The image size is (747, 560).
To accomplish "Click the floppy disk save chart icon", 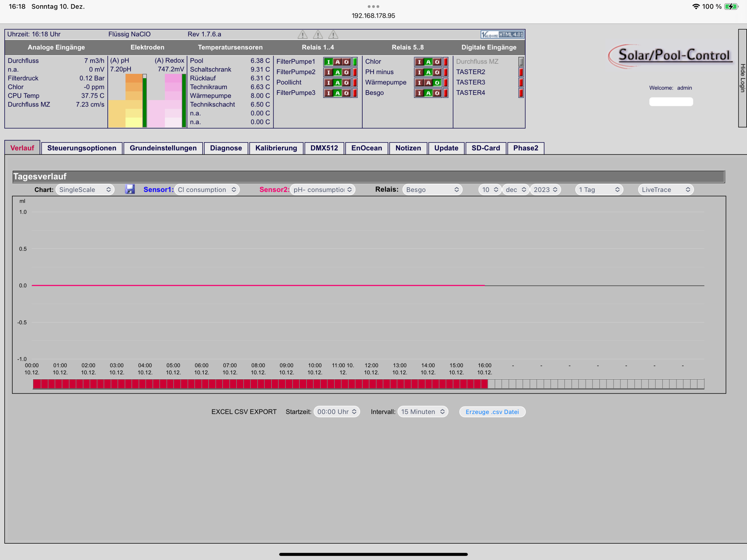I will point(130,189).
